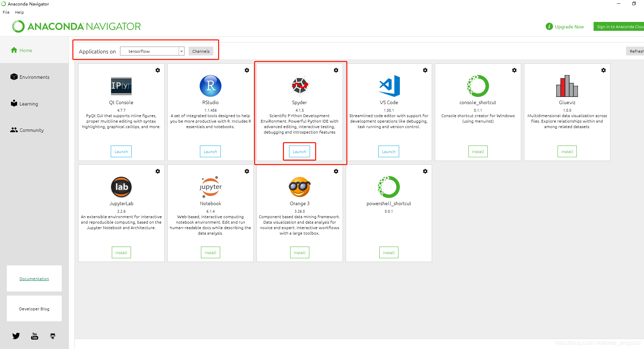
Task: Click the Glueviz bar chart icon
Action: pyautogui.click(x=567, y=86)
